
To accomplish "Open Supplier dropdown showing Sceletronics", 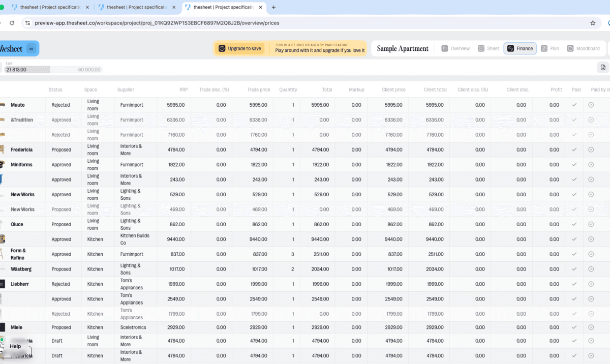I will tap(135, 327).
